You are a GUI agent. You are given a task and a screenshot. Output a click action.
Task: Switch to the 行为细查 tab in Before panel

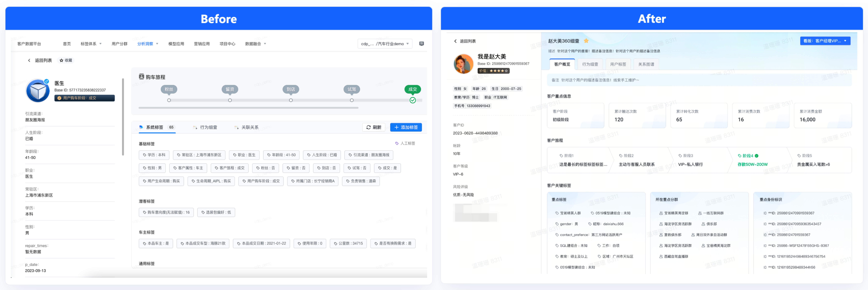pos(205,127)
